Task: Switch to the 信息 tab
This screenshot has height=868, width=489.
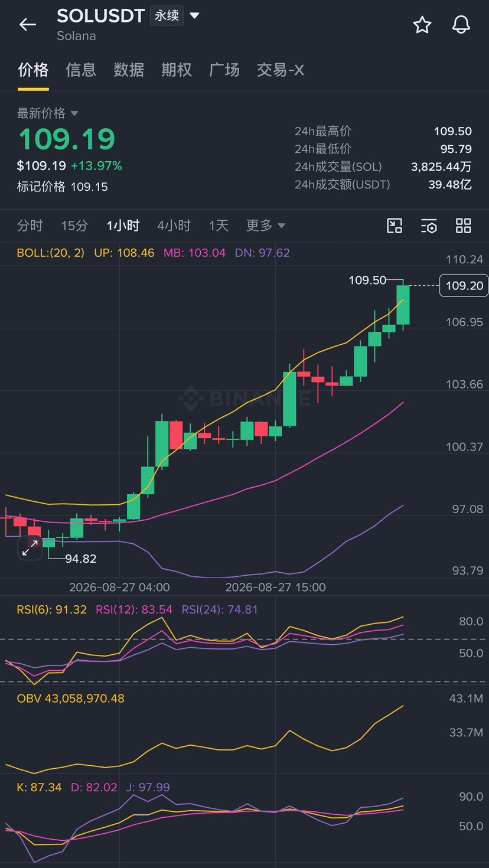Action: 81,70
